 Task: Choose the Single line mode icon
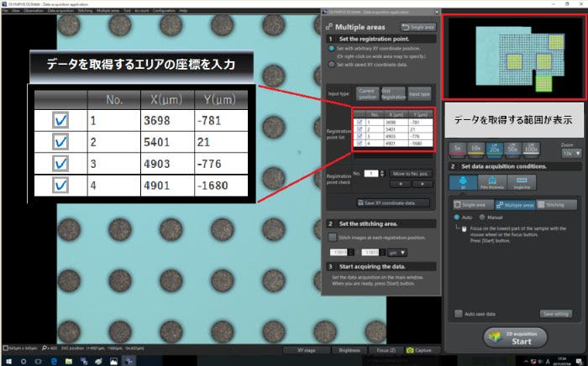click(522, 182)
